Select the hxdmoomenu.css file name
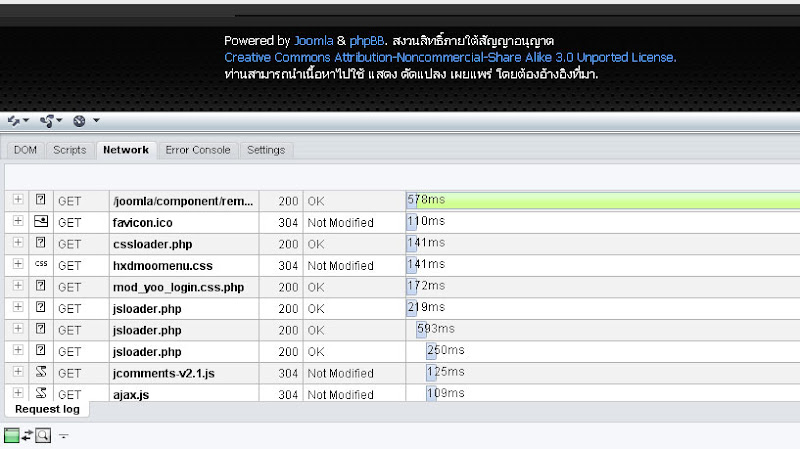The width and height of the screenshot is (800, 449). [163, 266]
